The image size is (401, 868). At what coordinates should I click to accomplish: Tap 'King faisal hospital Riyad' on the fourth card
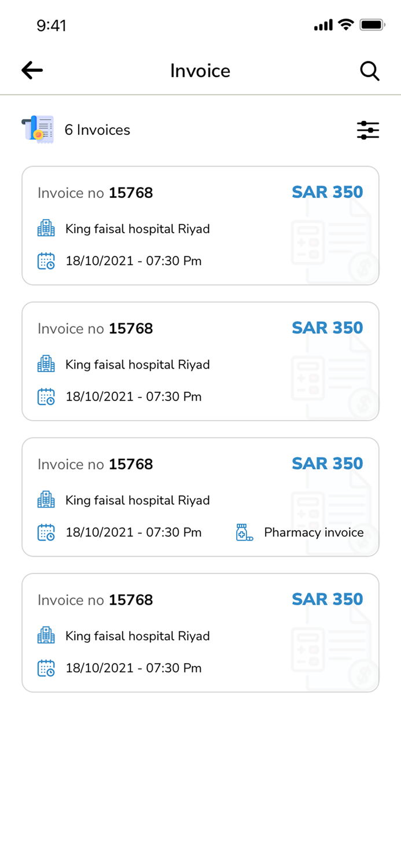(x=137, y=635)
